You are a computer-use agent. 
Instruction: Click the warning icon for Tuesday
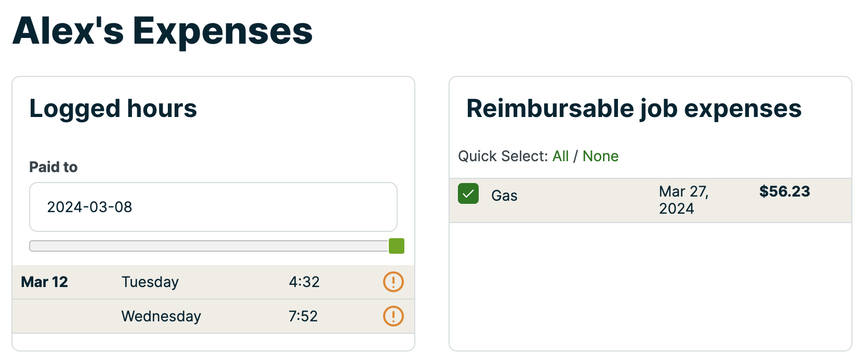[x=393, y=282]
